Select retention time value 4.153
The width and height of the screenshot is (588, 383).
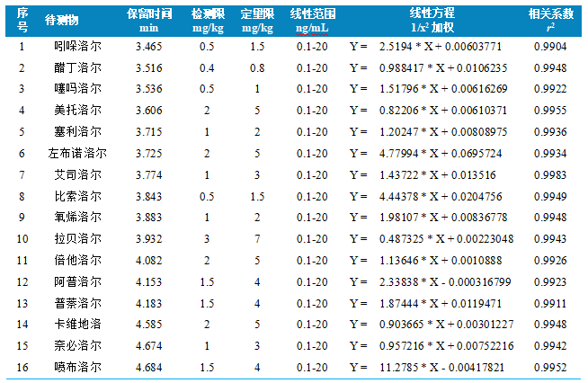pos(149,282)
